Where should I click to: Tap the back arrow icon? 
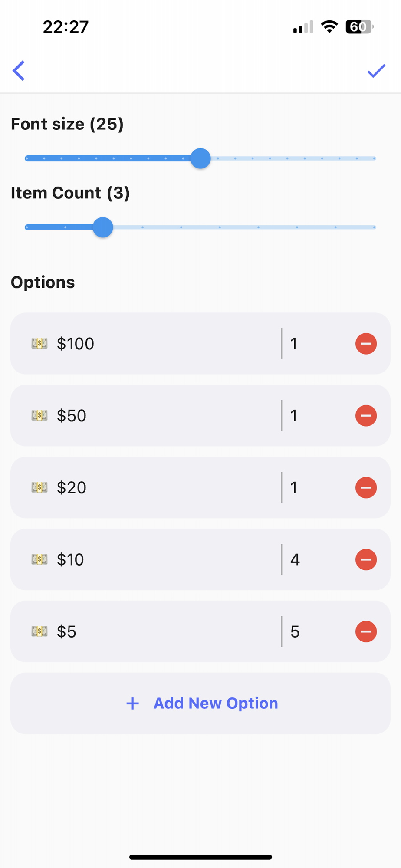click(x=19, y=71)
